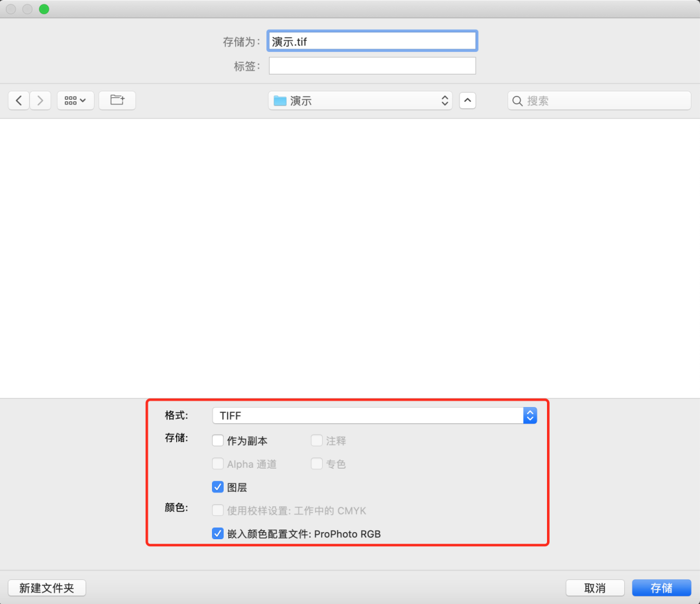This screenshot has height=604, width=700.
Task: Click the forward navigation arrow
Action: (40, 100)
